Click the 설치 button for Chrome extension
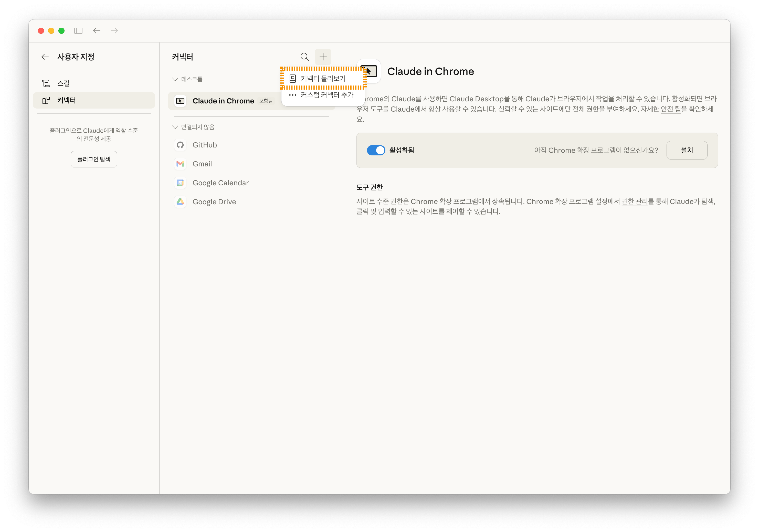 [x=687, y=150]
